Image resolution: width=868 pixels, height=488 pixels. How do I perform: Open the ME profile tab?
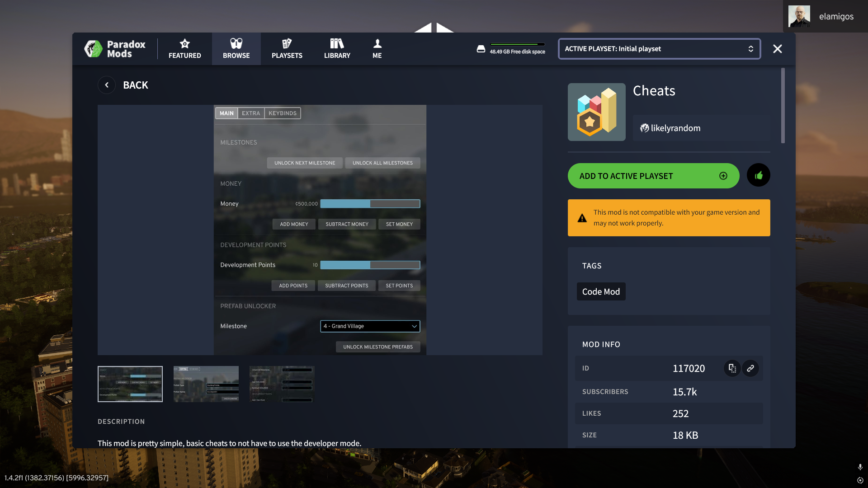(x=377, y=49)
